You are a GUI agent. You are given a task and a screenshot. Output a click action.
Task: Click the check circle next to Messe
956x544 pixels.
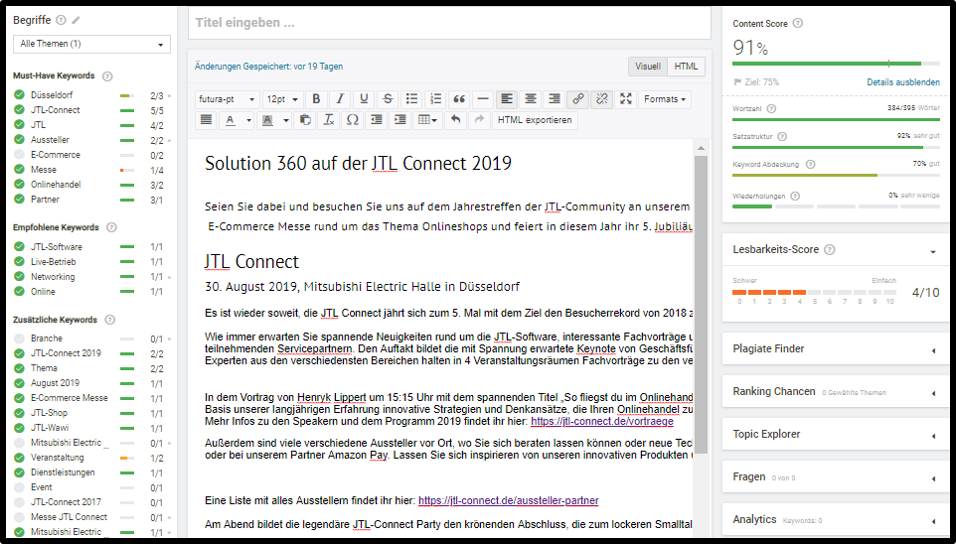coord(19,170)
